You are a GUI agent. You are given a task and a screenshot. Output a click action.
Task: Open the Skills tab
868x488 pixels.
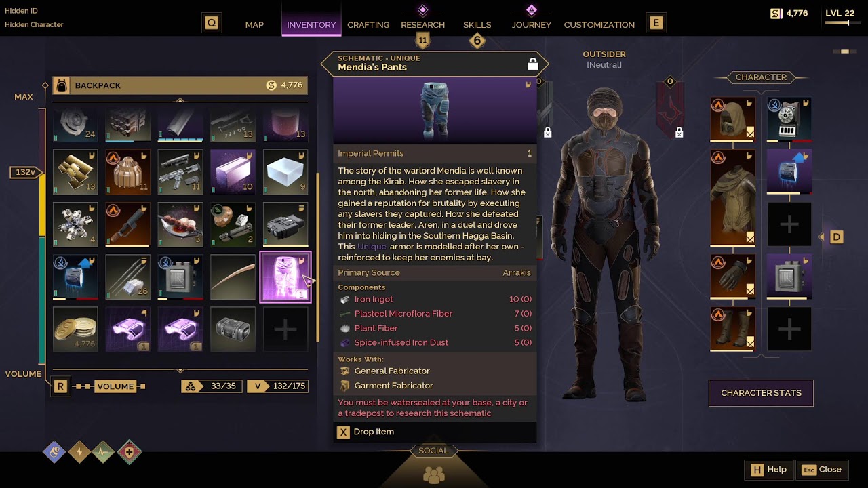click(x=477, y=24)
